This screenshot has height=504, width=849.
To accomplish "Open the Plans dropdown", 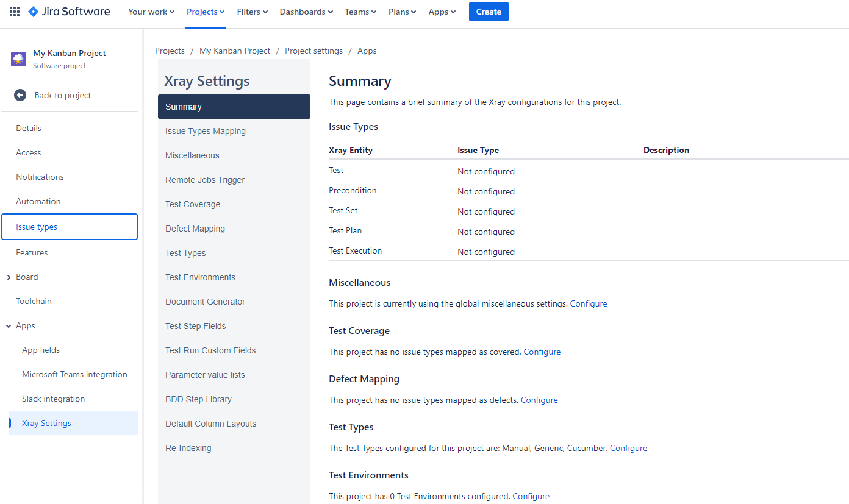I will pyautogui.click(x=403, y=12).
